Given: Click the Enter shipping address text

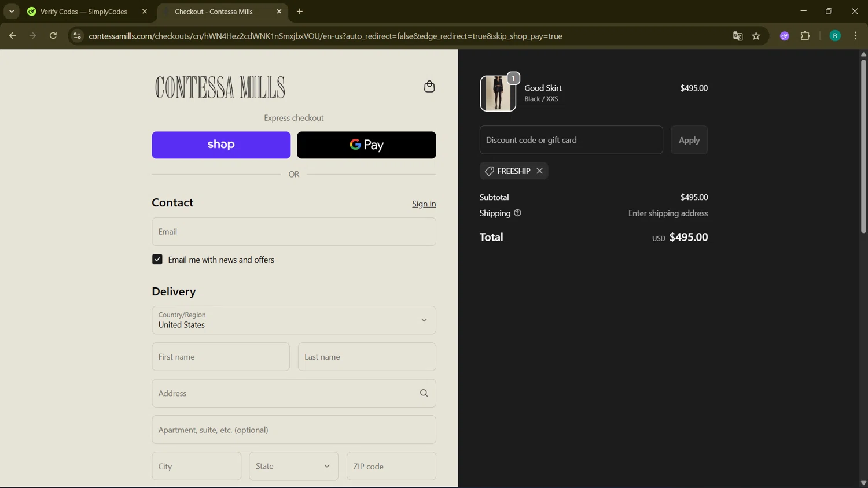Looking at the screenshot, I should tap(668, 213).
